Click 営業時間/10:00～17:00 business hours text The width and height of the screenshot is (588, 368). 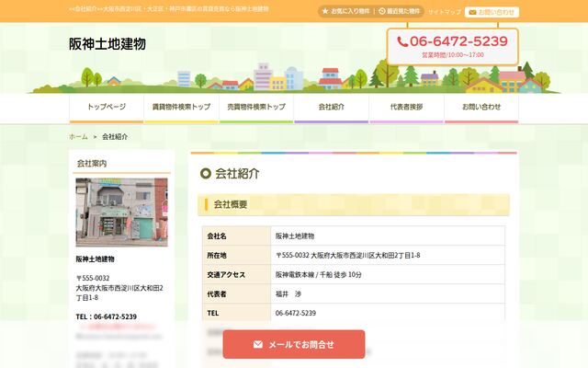coord(453,55)
